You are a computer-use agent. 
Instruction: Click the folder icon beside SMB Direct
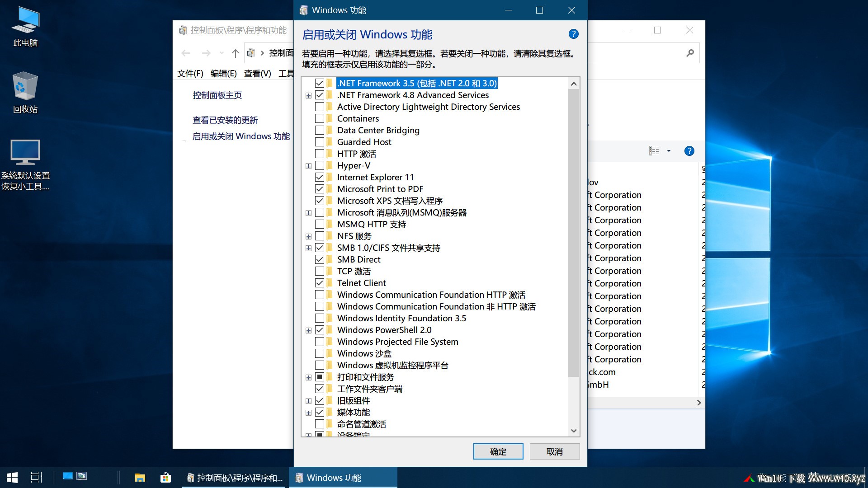tap(330, 259)
